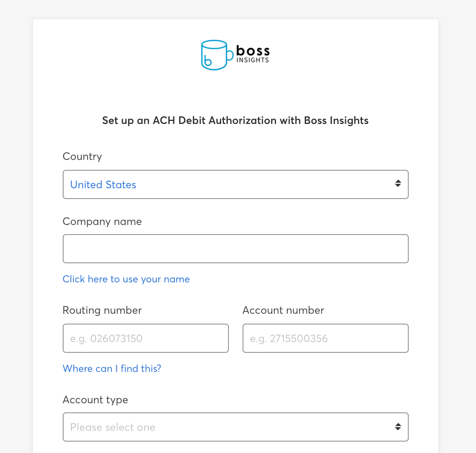Click the 'Account number' label

click(283, 310)
